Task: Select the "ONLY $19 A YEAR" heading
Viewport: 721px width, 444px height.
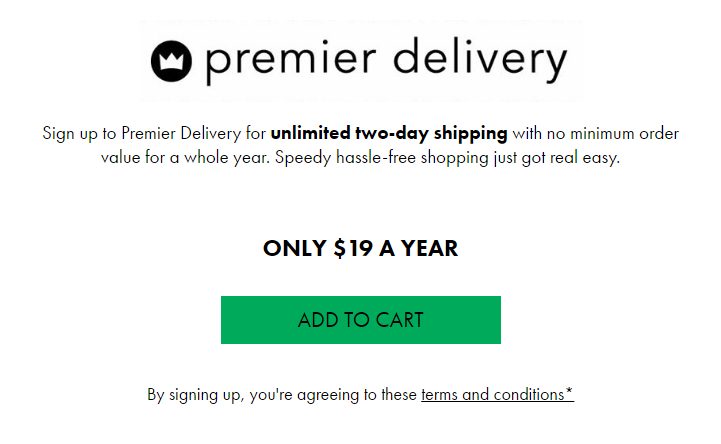Action: click(360, 249)
